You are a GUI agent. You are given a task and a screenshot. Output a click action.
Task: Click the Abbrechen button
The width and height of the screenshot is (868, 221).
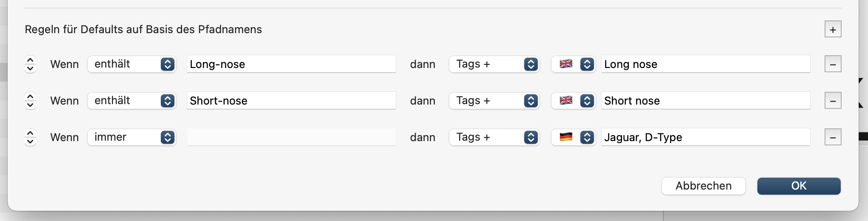[703, 186]
